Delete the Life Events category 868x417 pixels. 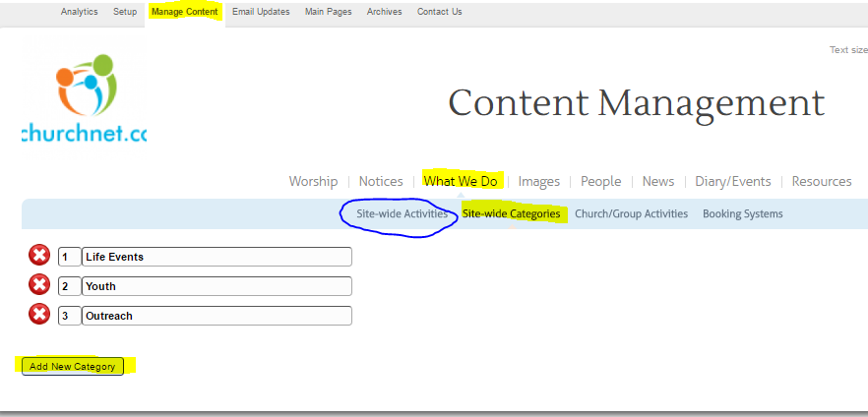pyautogui.click(x=38, y=256)
